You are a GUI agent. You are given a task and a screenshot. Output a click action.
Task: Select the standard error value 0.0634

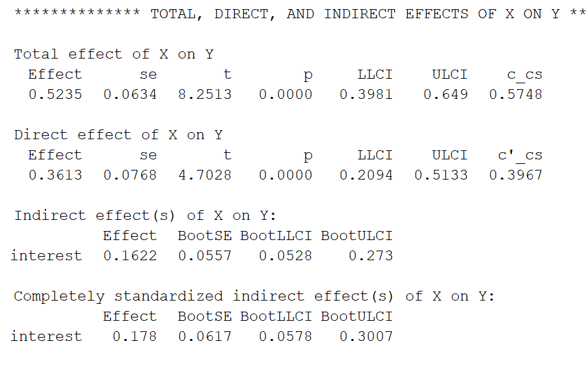(130, 94)
